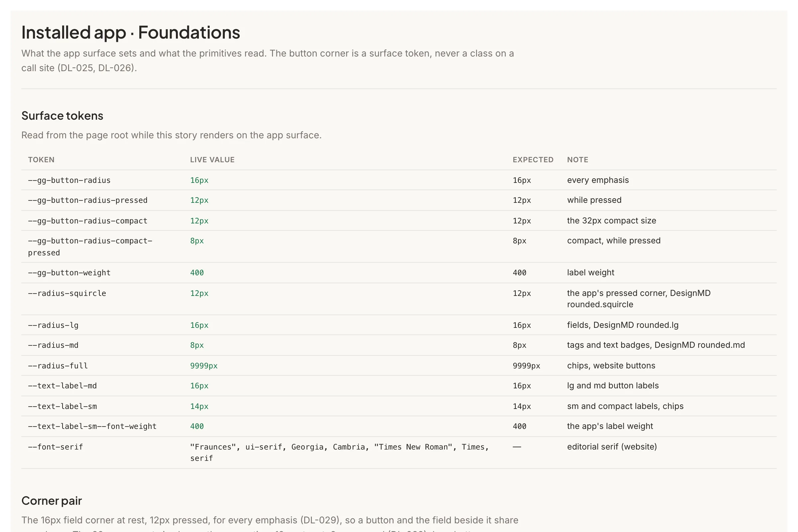Click the 'sm and compact labels, chips' note
Screen dimensions: 798x532
[625, 406]
